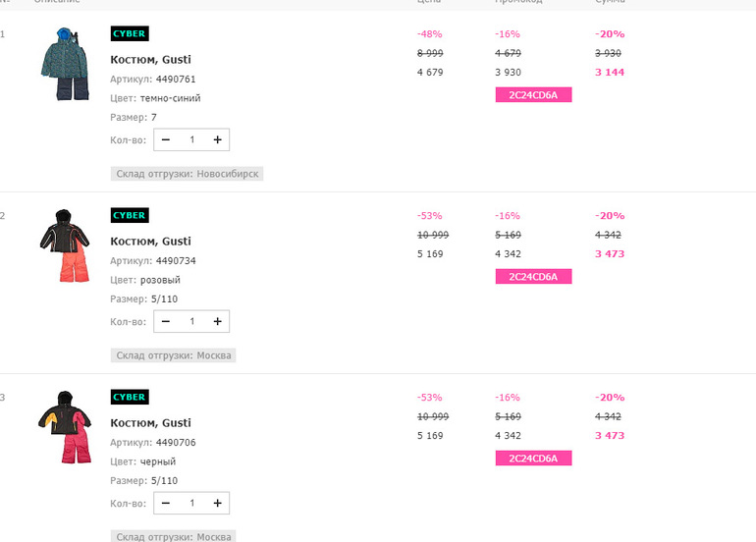The image size is (756, 542).
Task: Open the Костюм, Gusti link for article 4490706
Action: (x=150, y=422)
